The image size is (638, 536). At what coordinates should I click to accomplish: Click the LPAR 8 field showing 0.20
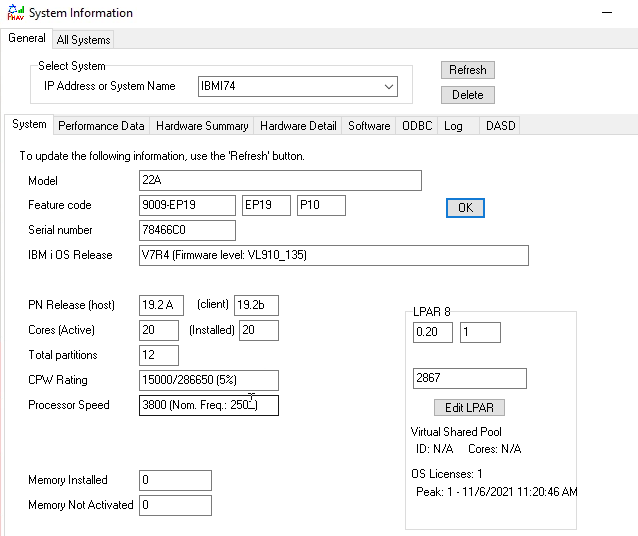[433, 333]
